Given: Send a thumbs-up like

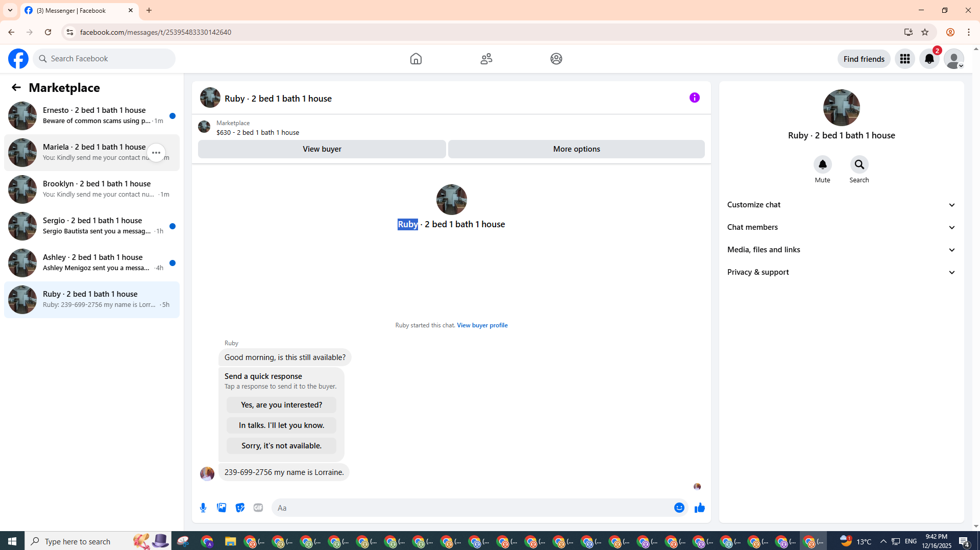Looking at the screenshot, I should [700, 508].
